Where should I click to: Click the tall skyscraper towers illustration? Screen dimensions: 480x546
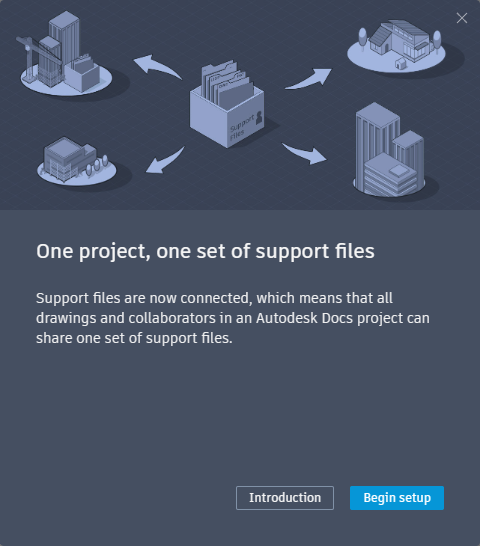click(x=389, y=150)
